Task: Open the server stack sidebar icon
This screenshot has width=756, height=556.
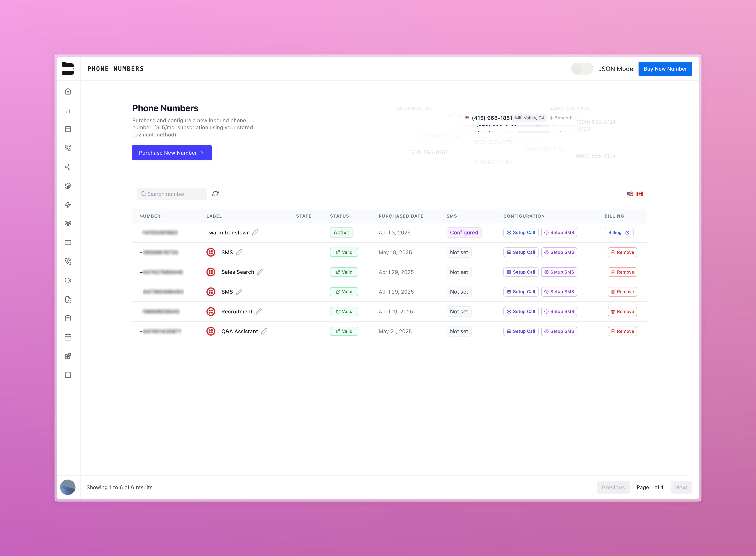Action: click(x=68, y=337)
